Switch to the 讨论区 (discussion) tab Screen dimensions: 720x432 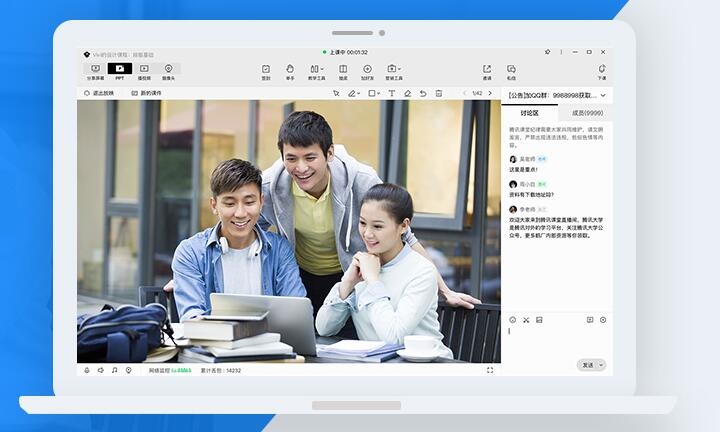click(x=529, y=113)
